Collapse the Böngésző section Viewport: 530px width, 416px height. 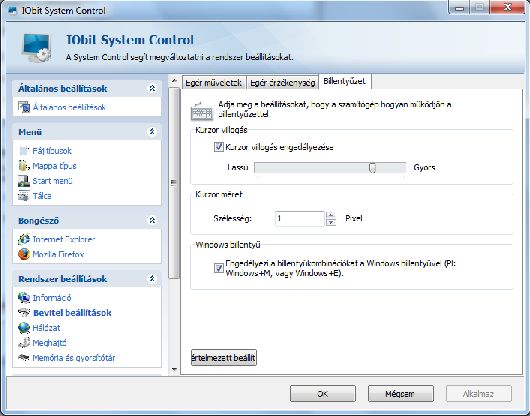tap(152, 220)
